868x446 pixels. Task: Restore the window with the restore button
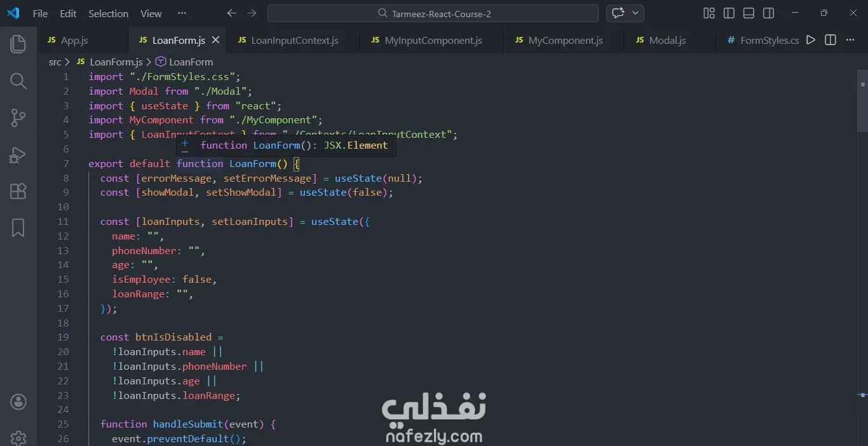(x=824, y=13)
